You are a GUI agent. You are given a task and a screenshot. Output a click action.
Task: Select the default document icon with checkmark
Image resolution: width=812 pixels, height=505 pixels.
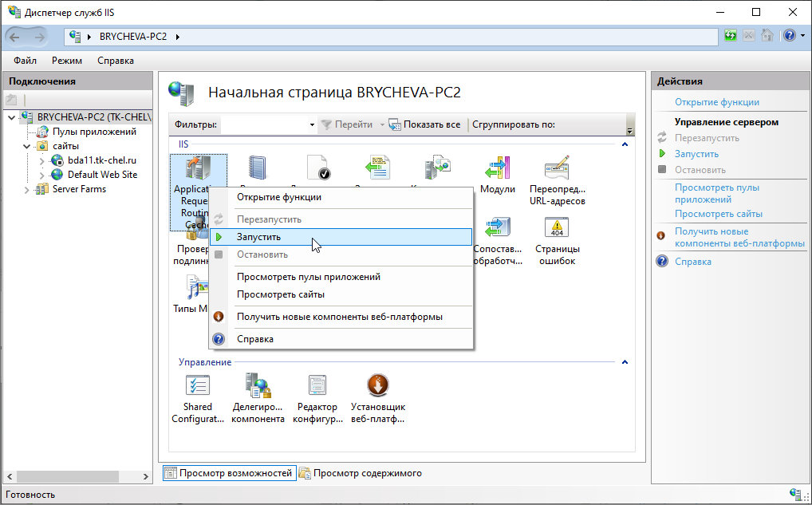coord(318,168)
